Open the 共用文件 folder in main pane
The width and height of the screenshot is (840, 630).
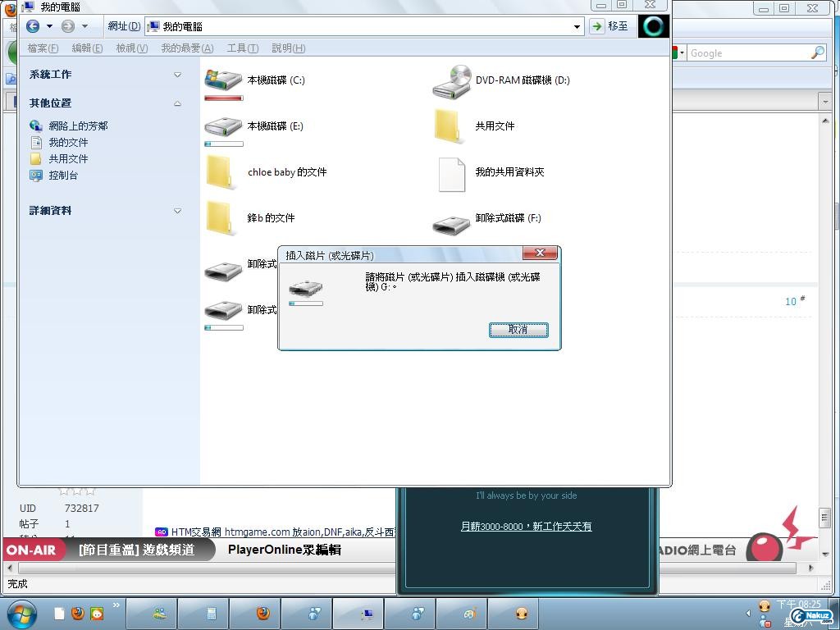451,126
